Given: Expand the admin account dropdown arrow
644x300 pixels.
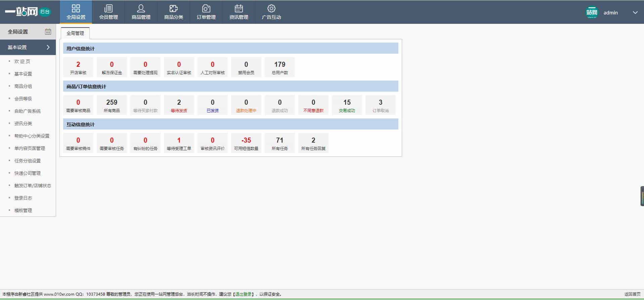Looking at the screenshot, I should tap(635, 12).
